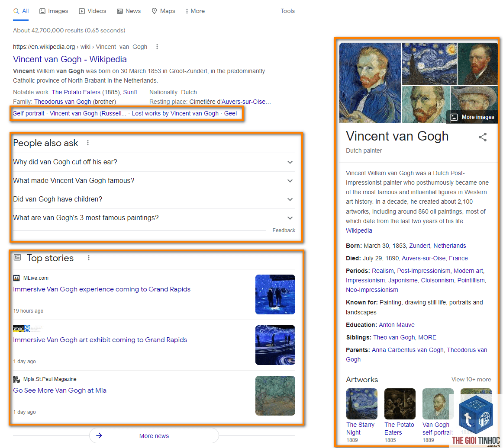Open Theodorus van Gogh brother link
Image resolution: width=503 pixels, height=448 pixels.
pyautogui.click(x=63, y=102)
